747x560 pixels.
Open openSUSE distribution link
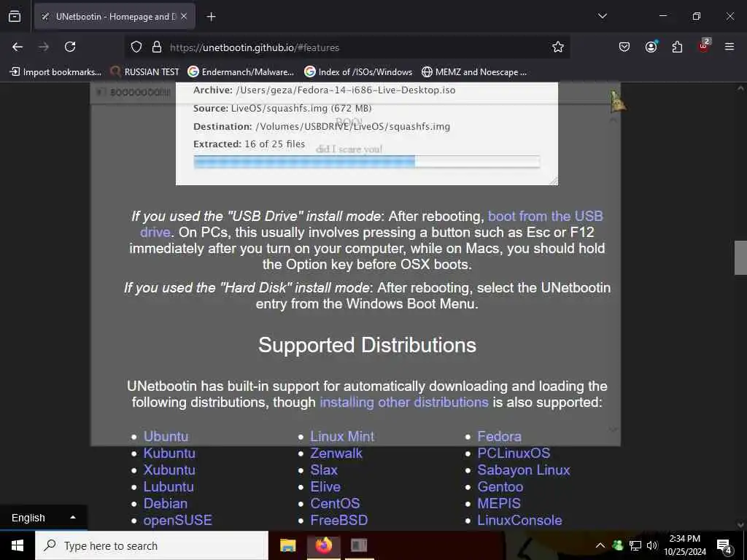click(178, 520)
